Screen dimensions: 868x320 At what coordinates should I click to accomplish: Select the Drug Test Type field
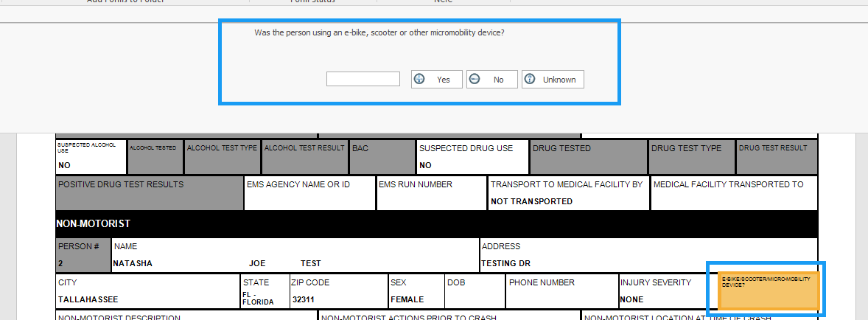click(x=691, y=156)
